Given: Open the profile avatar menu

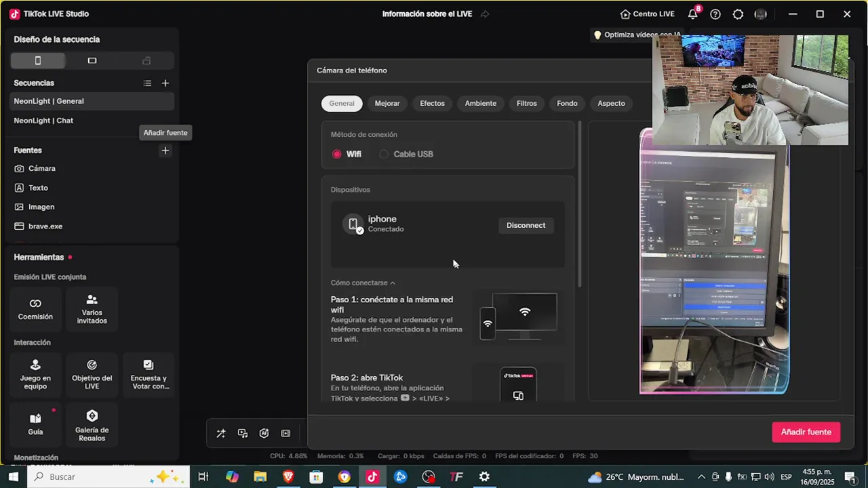Looking at the screenshot, I should point(761,14).
